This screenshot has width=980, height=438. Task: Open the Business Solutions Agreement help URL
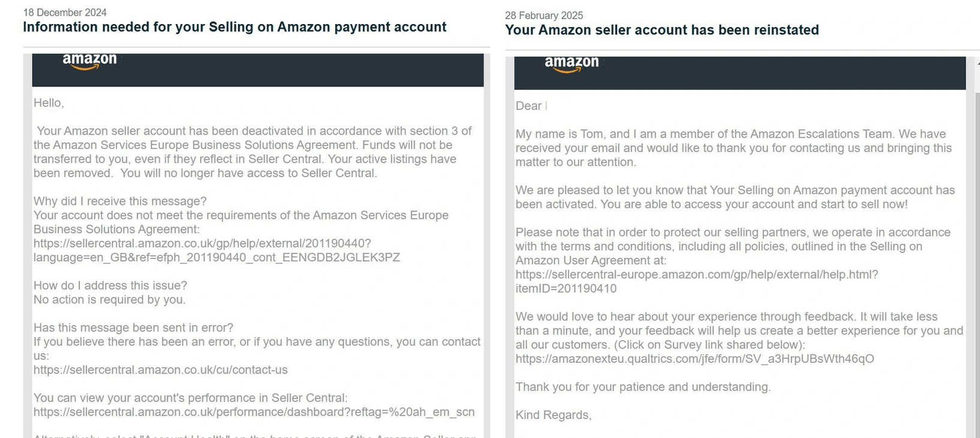[x=202, y=243]
